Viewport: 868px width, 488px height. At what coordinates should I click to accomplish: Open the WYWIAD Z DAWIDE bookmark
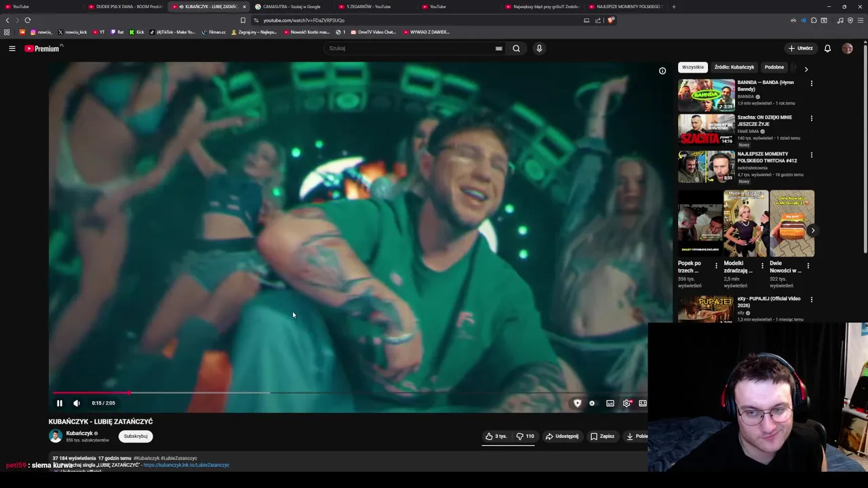426,32
